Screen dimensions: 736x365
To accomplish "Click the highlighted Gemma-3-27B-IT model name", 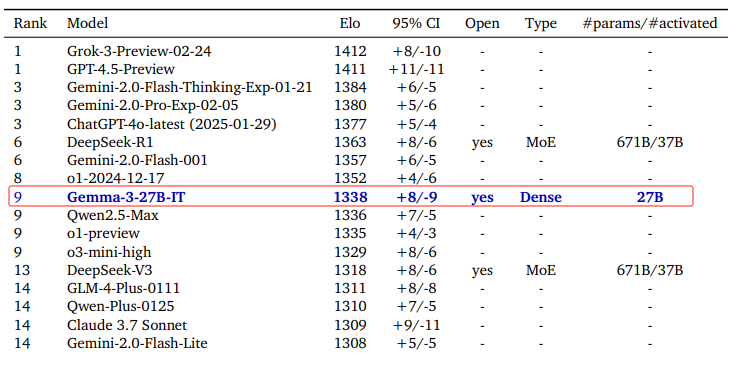I will coord(126,197).
